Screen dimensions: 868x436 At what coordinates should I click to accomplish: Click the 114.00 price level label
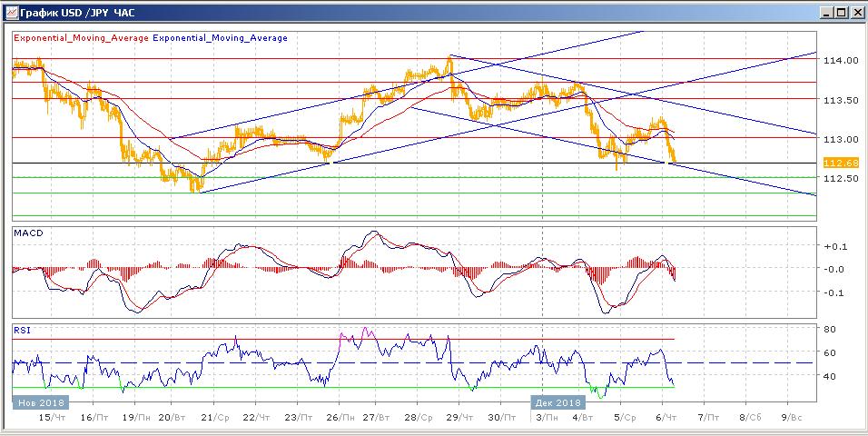(840, 60)
